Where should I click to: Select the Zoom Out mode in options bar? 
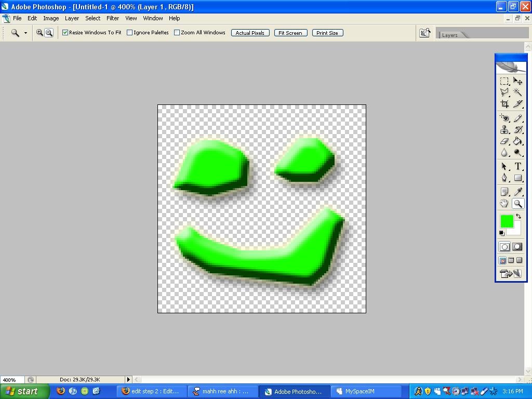(x=49, y=32)
